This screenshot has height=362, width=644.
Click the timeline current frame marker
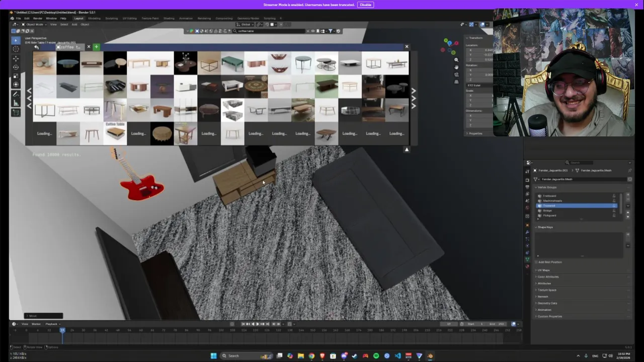(62, 330)
